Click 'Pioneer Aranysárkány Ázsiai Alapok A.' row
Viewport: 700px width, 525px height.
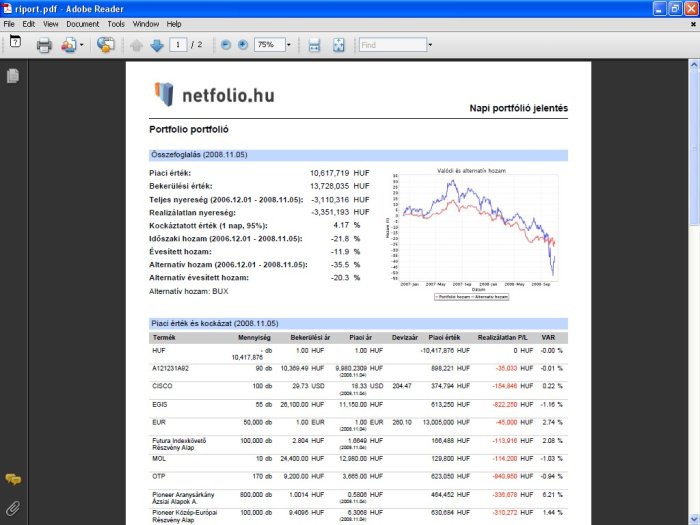(x=183, y=498)
